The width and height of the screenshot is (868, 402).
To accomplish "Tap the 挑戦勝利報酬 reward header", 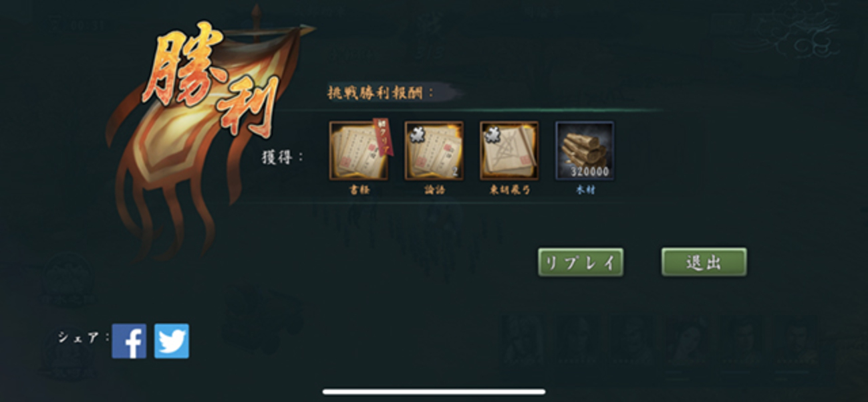I will pos(380,92).
